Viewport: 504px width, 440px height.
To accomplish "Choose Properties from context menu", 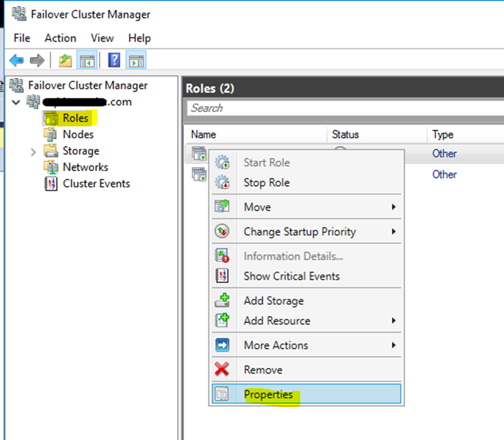I will tap(306, 394).
